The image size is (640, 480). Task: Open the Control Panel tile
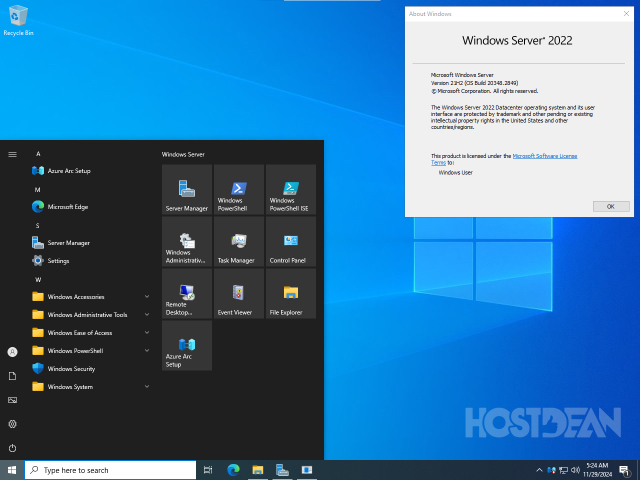click(x=291, y=242)
